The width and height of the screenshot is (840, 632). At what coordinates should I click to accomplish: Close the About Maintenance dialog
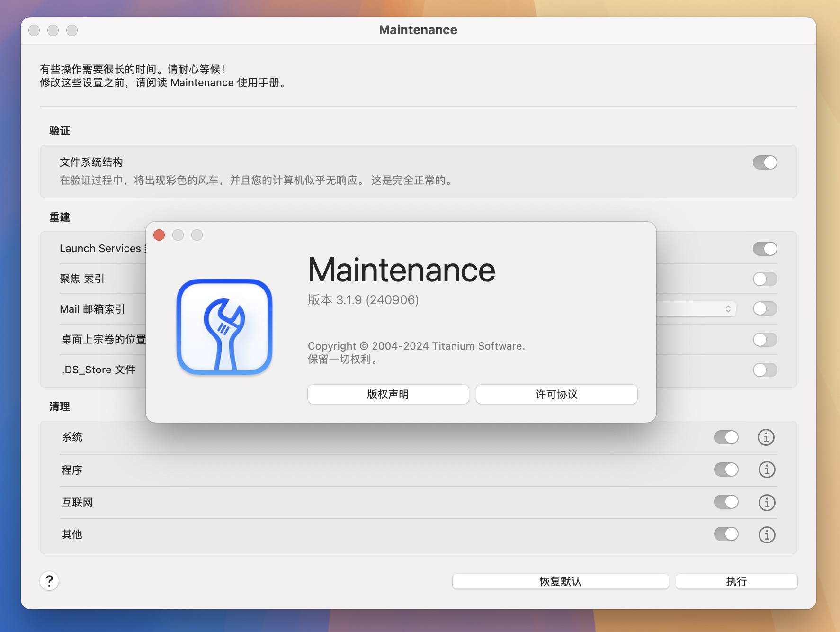(x=159, y=235)
